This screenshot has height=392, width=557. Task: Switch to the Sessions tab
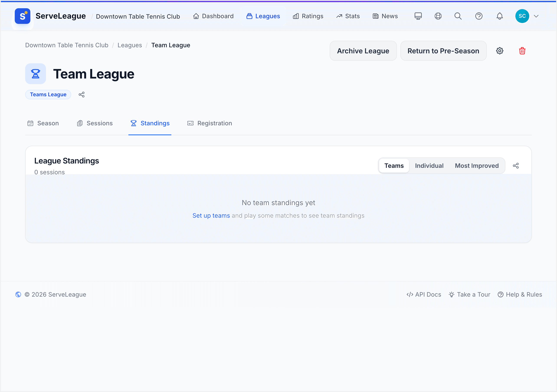point(95,123)
